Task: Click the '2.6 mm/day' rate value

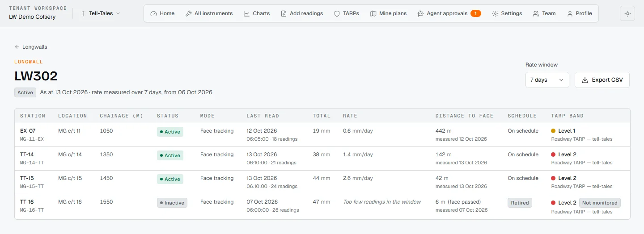Action: (x=358, y=178)
